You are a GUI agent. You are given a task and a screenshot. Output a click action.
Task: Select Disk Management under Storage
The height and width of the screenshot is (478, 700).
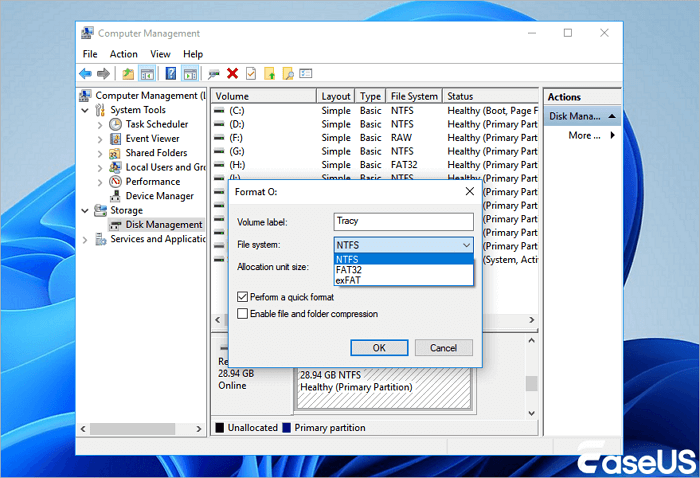click(164, 225)
